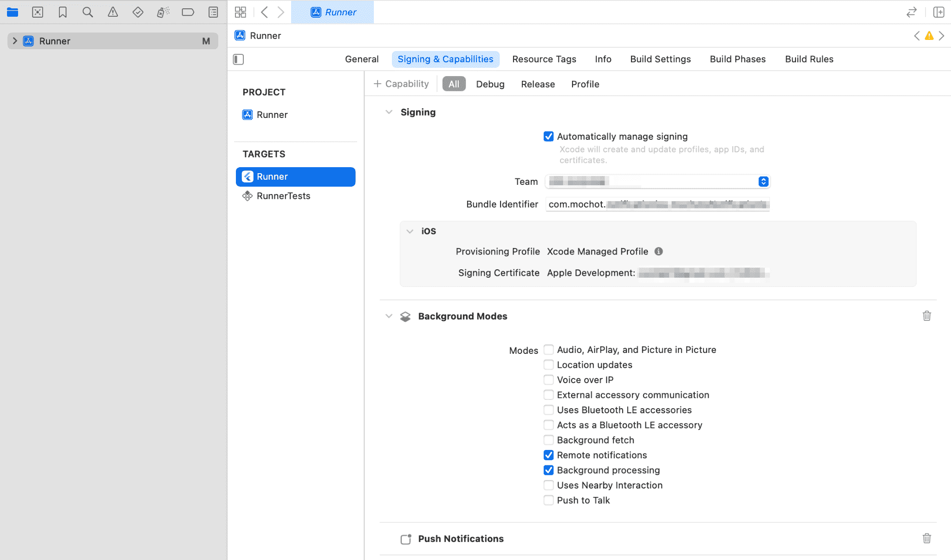
Task: Select the Runner target
Action: 296,176
